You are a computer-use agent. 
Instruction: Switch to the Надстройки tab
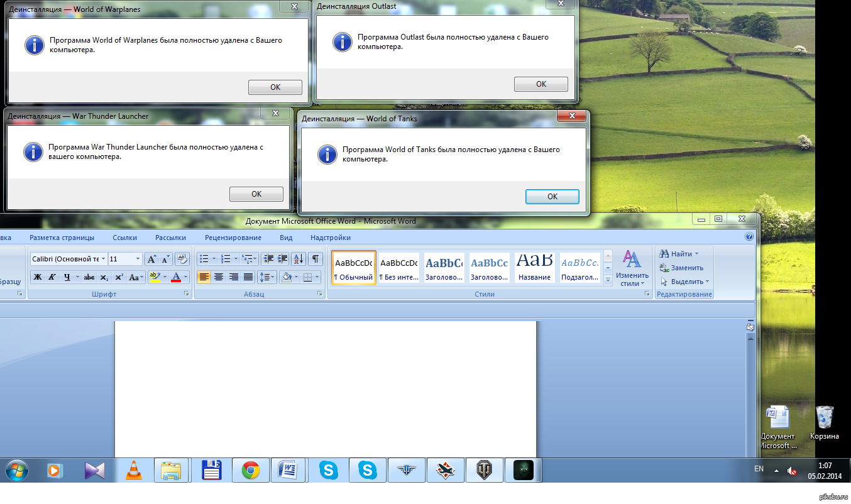pyautogui.click(x=331, y=238)
